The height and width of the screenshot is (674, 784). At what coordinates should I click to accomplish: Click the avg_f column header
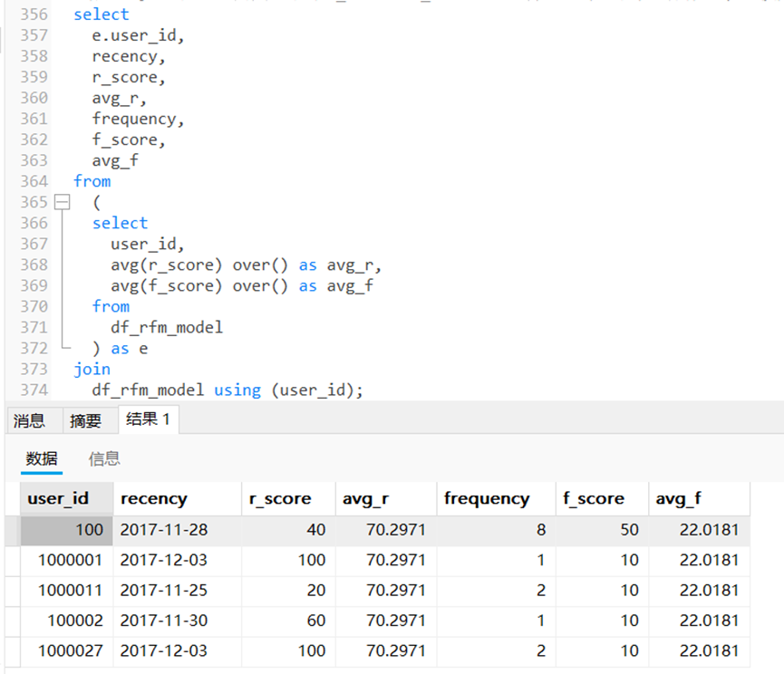(699, 498)
